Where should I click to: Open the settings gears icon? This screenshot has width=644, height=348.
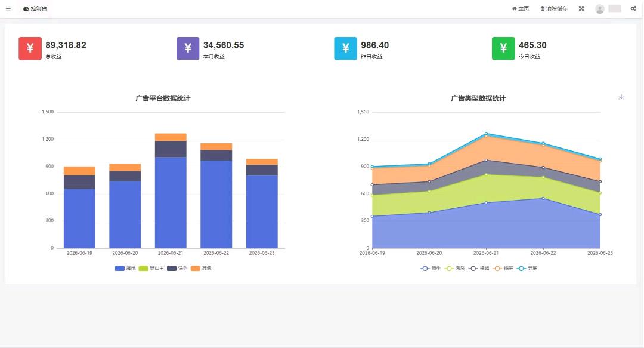[633, 8]
